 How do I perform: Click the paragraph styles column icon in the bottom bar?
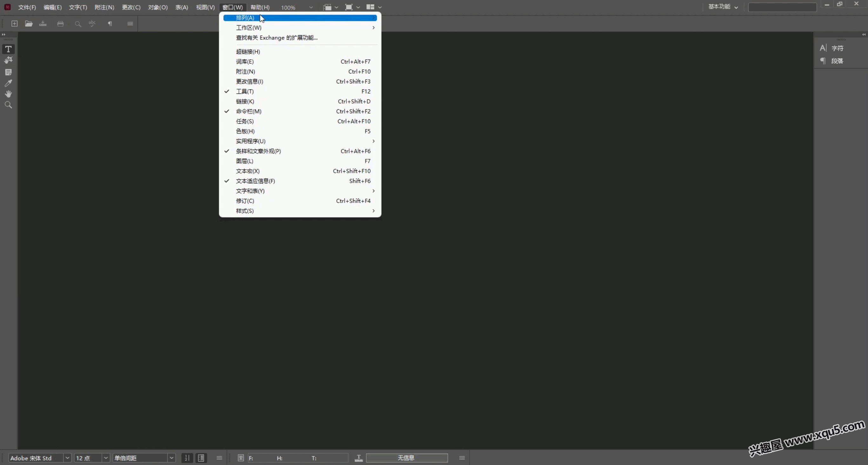coord(201,458)
